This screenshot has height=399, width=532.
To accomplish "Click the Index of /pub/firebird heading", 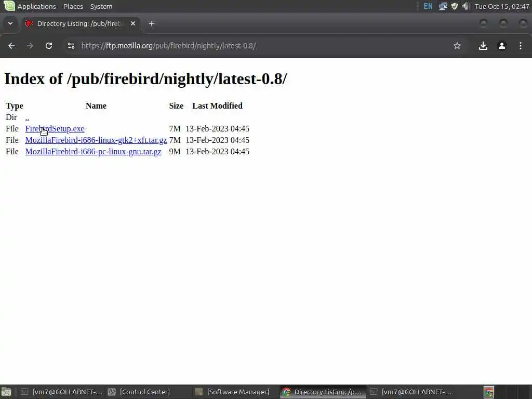I will pos(145,79).
